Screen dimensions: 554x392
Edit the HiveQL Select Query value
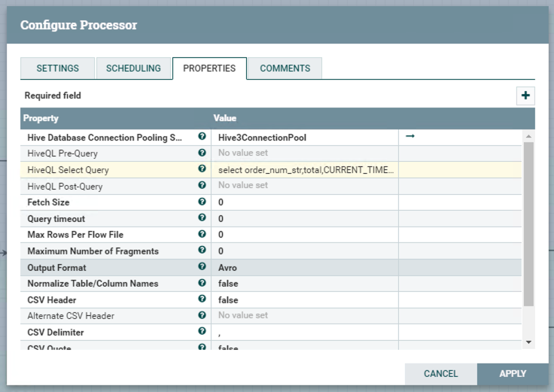(x=305, y=170)
